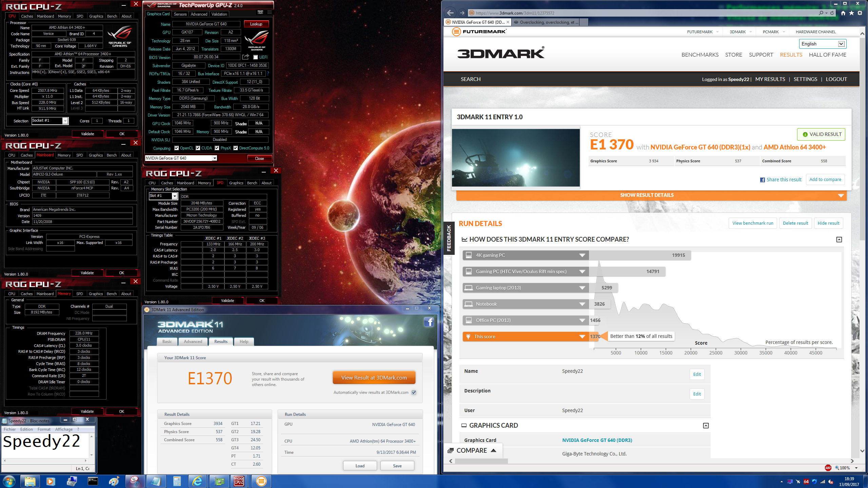Open File Explorer from the taskbar
The width and height of the screenshot is (868, 488).
30,481
